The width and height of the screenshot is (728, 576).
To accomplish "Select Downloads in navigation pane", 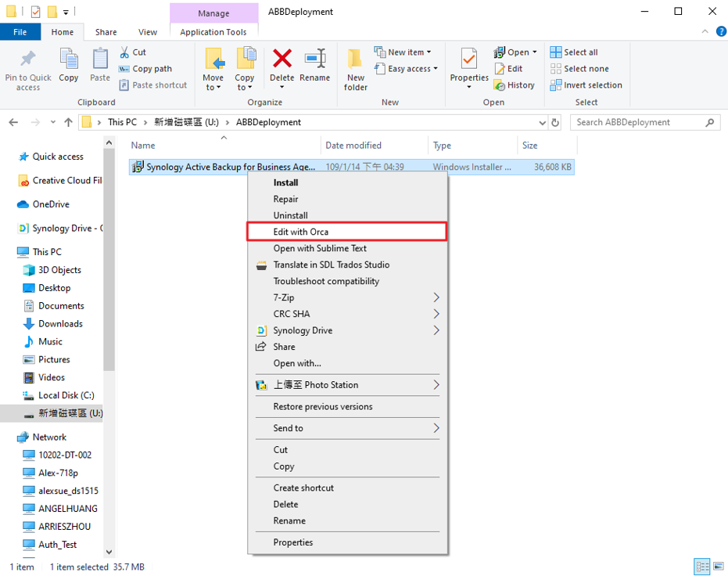I will pos(53,324).
